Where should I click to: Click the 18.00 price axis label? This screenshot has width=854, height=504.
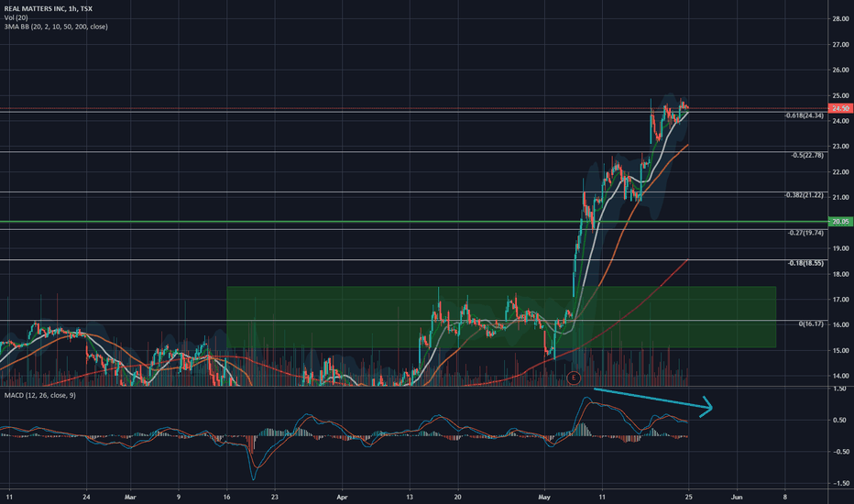point(841,274)
